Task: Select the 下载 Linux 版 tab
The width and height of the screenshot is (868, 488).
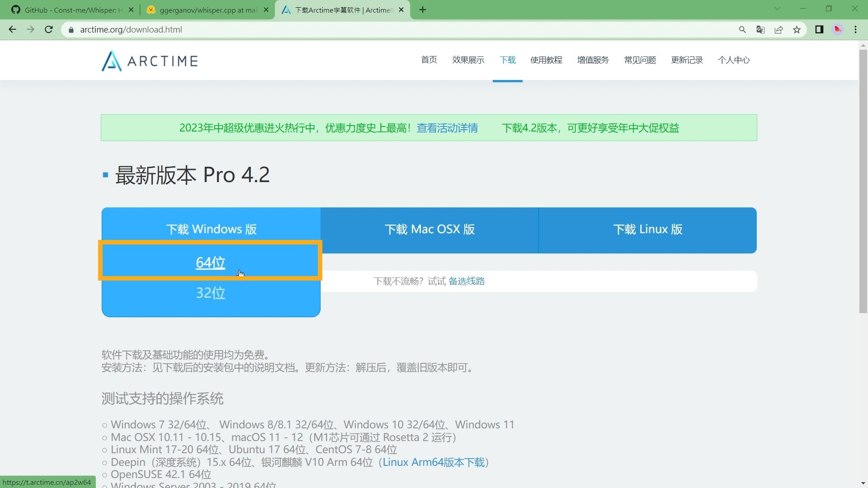Action: [648, 230]
